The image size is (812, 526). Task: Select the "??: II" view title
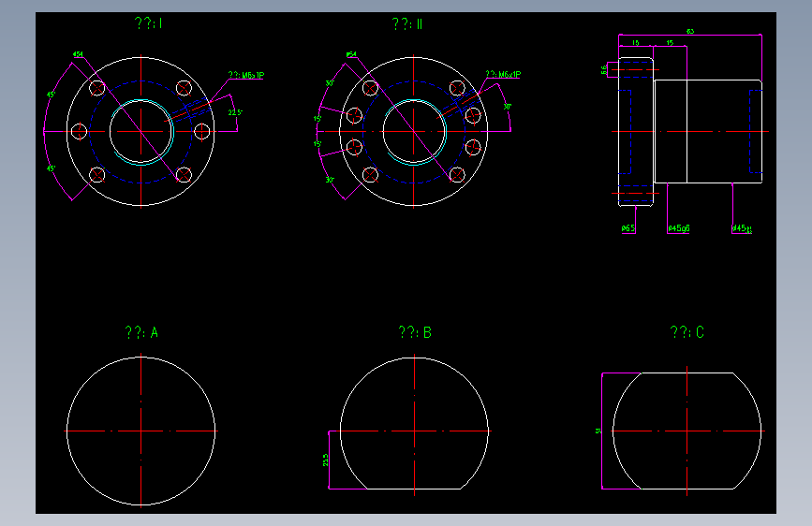coord(407,23)
